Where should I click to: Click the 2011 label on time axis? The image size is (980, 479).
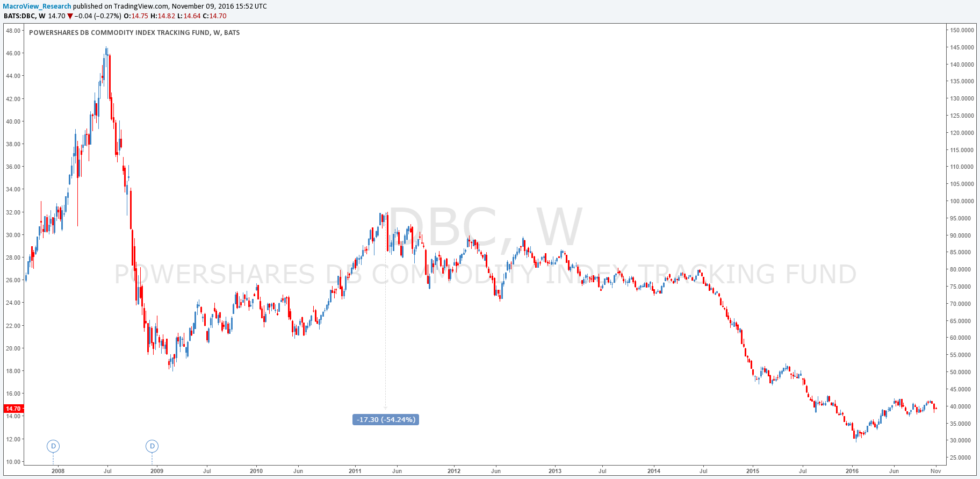coord(355,471)
